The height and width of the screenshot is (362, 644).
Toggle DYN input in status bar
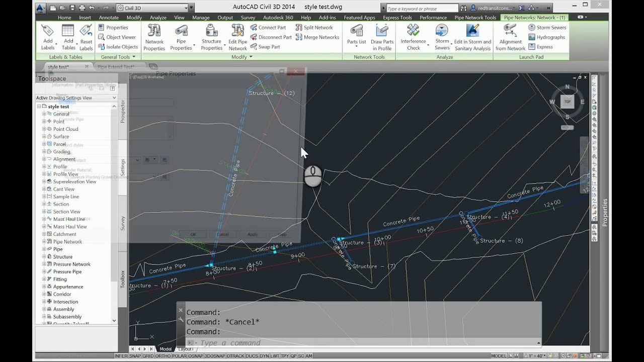pyautogui.click(x=264, y=356)
